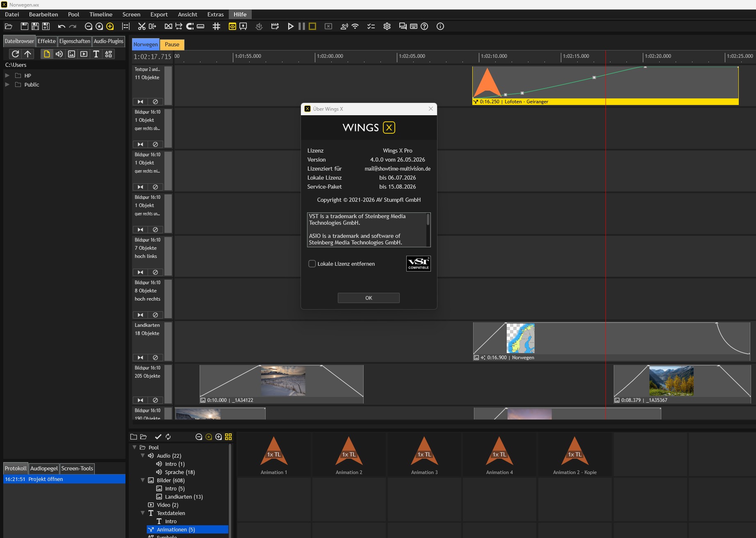Filter file browser by image files
The image size is (756, 538).
pyautogui.click(x=71, y=54)
